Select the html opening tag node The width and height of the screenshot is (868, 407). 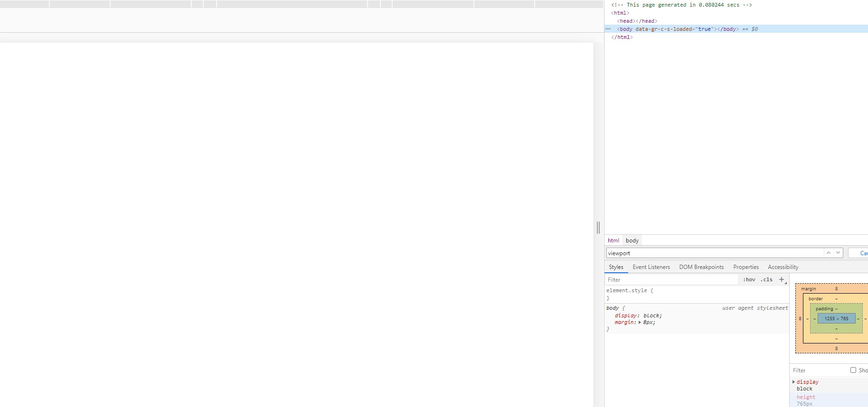620,13
